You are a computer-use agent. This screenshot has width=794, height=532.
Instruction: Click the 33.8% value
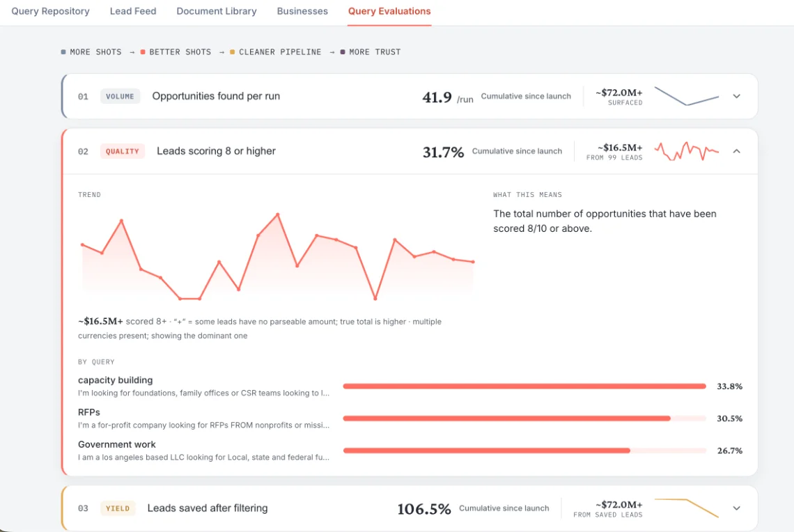click(730, 386)
